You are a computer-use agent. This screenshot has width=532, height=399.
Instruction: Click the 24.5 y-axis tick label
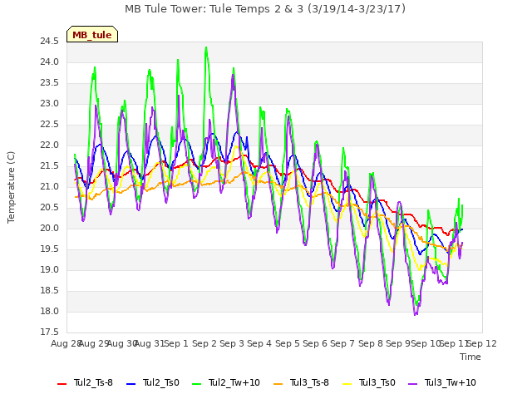click(50, 42)
